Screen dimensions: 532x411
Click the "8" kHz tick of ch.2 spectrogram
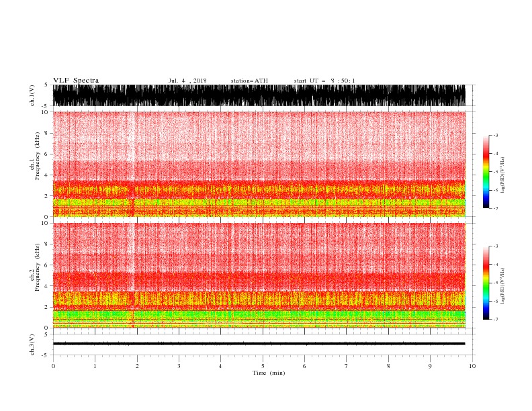(46, 244)
